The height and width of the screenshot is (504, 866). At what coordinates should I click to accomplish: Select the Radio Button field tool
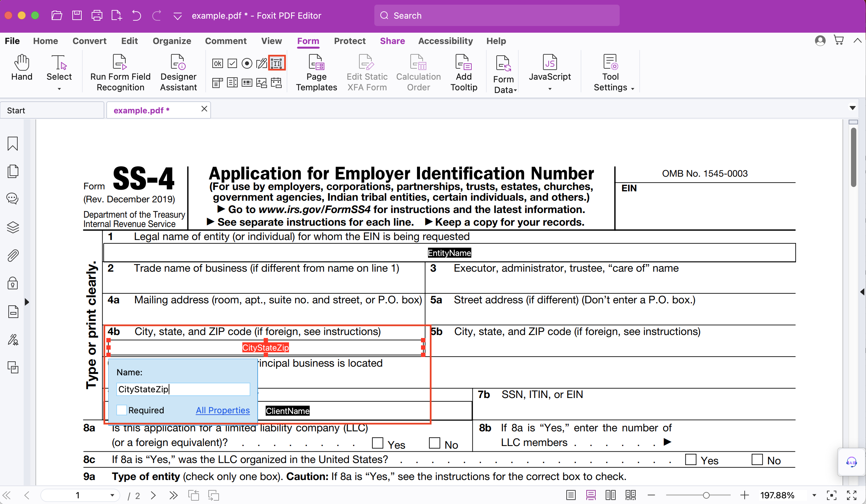pyautogui.click(x=247, y=63)
